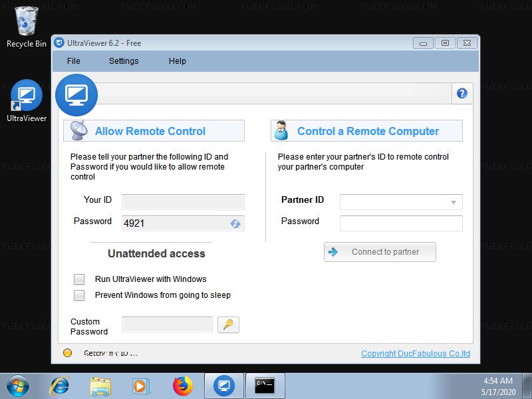Launch Firefox from the taskbar
The width and height of the screenshot is (532, 399).
(x=182, y=386)
